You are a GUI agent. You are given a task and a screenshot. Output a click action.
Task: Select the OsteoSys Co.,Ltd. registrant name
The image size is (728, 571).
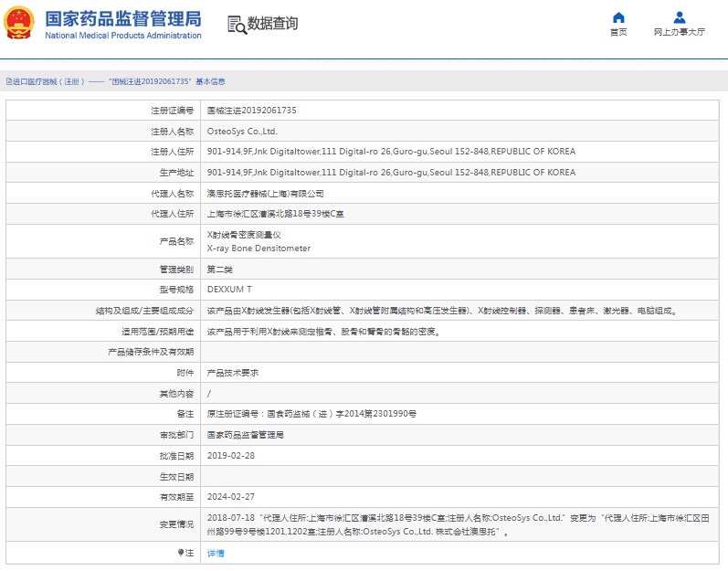click(242, 132)
